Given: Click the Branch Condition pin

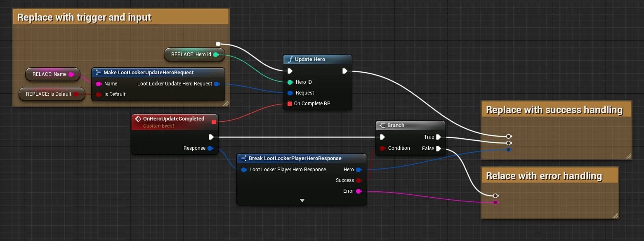Looking at the screenshot, I should pos(382,148).
